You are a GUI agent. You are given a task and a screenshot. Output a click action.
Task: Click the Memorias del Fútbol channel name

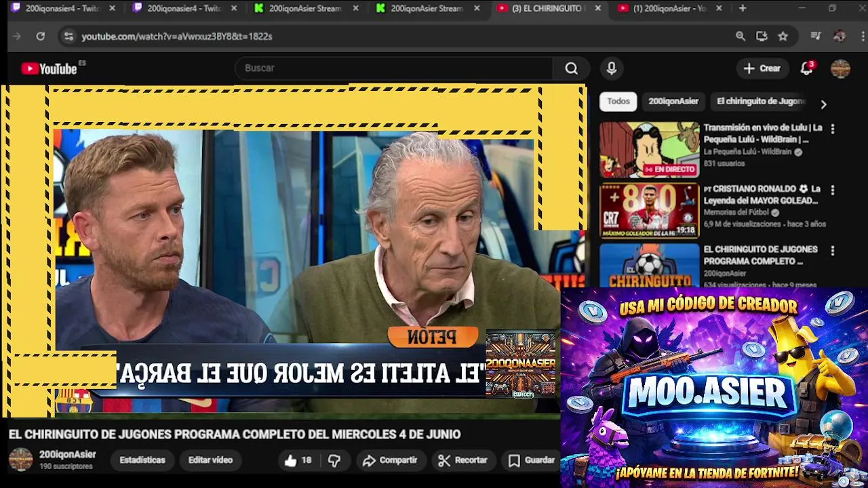pyautogui.click(x=736, y=213)
